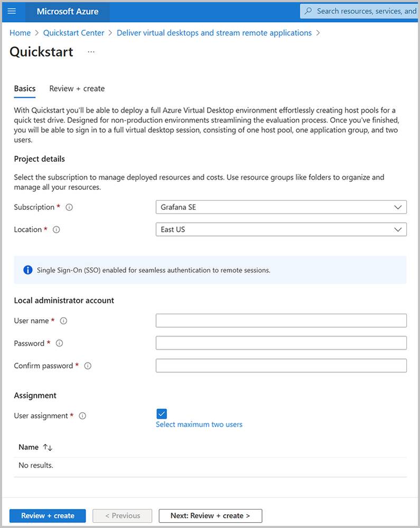The image size is (420, 528).
Task: Show Confirm password info tooltip icon
Action: coord(88,366)
